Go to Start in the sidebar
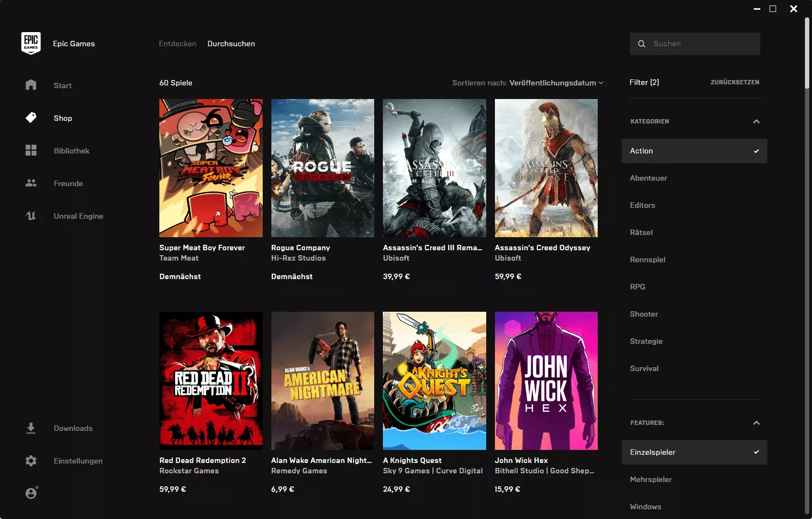Image resolution: width=812 pixels, height=519 pixels. click(63, 85)
